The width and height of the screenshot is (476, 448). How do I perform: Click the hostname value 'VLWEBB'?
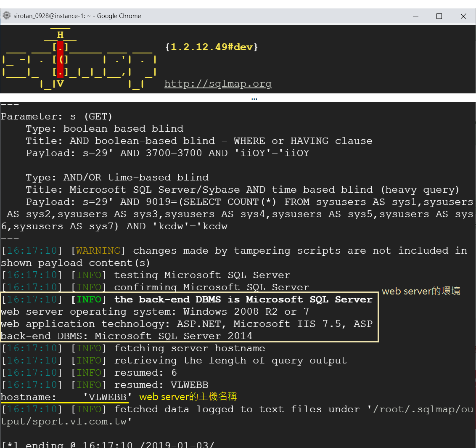(x=108, y=397)
